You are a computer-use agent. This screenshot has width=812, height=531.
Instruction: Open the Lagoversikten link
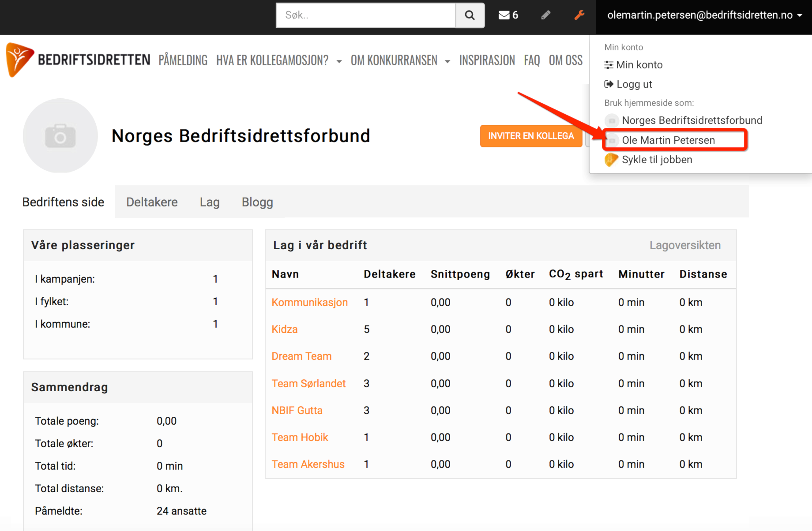coord(685,245)
